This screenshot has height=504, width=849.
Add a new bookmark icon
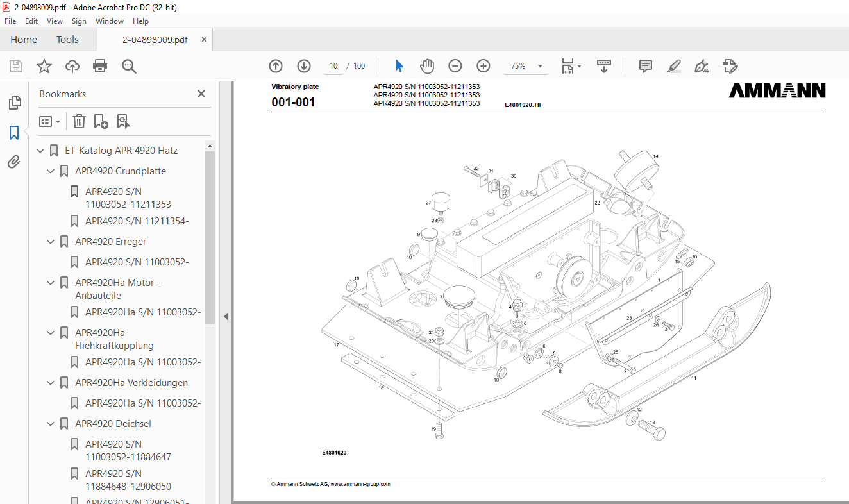pos(101,121)
